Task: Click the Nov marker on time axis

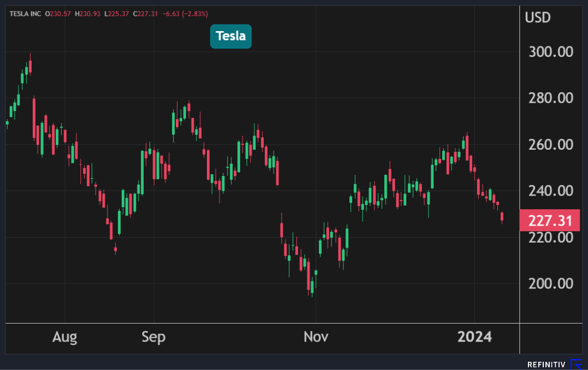Action: pos(316,337)
